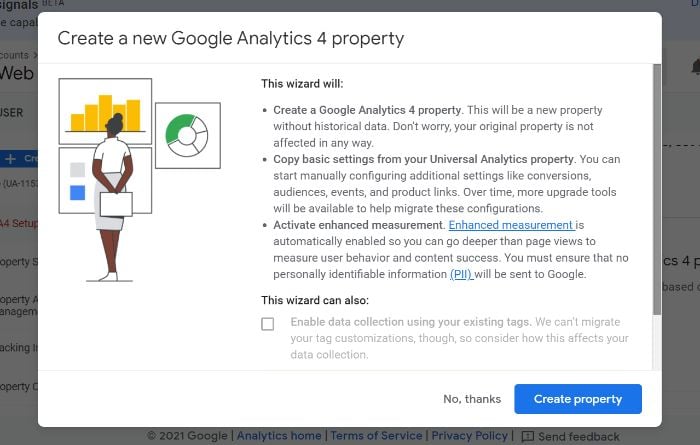
Task: Dismiss the wizard with No, thanks
Action: coord(472,399)
